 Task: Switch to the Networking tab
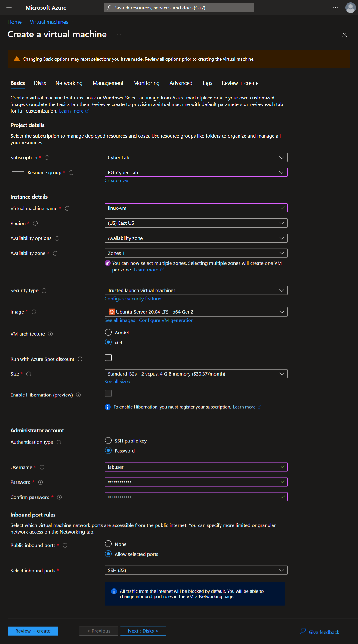[69, 83]
